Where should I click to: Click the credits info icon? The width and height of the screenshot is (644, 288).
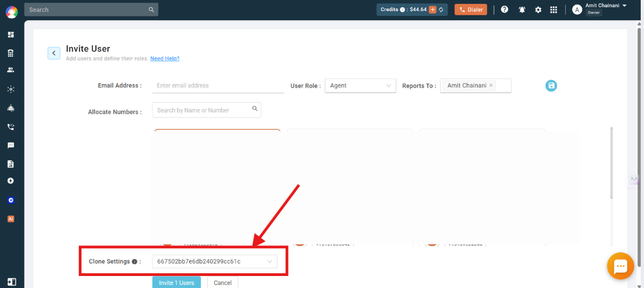pyautogui.click(x=402, y=9)
